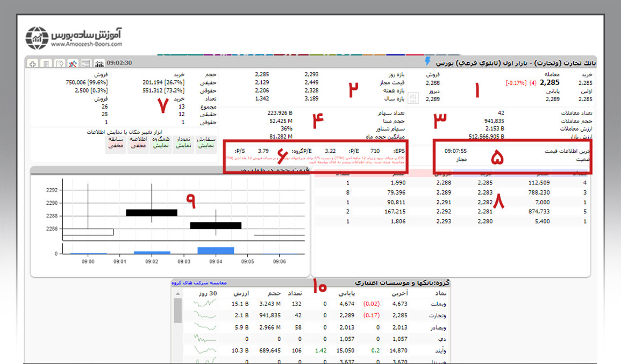
Task: Open the price range sliders icon
Action: coord(413,98)
